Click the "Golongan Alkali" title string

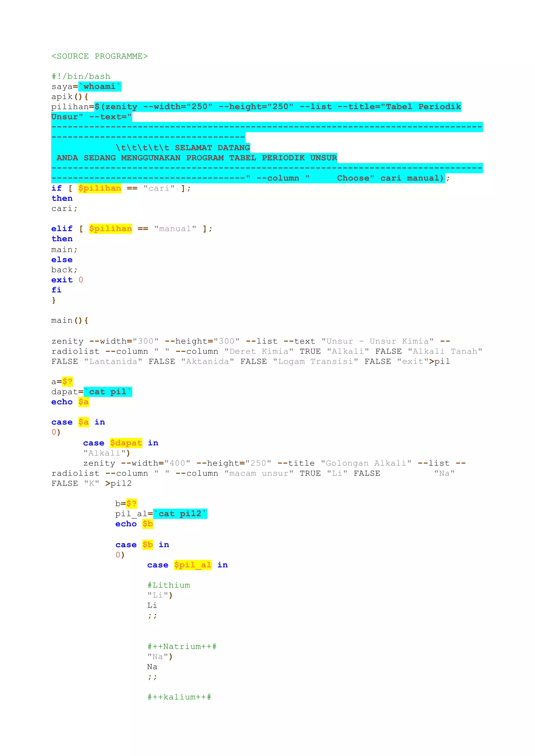click(366, 463)
